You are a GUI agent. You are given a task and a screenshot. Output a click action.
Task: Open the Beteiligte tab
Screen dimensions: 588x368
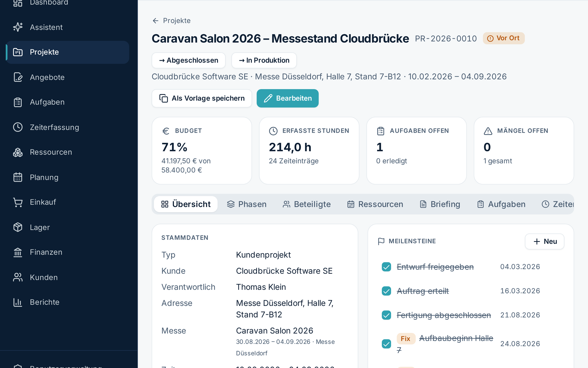point(306,204)
